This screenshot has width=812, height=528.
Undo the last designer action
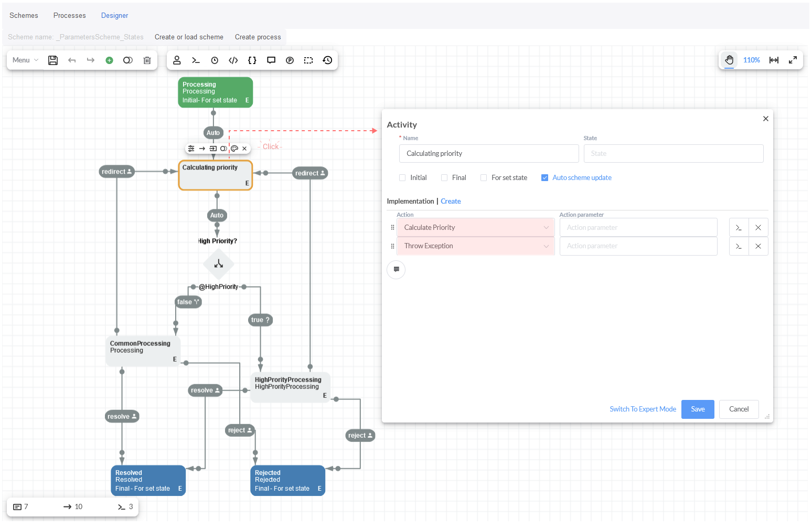[72, 60]
